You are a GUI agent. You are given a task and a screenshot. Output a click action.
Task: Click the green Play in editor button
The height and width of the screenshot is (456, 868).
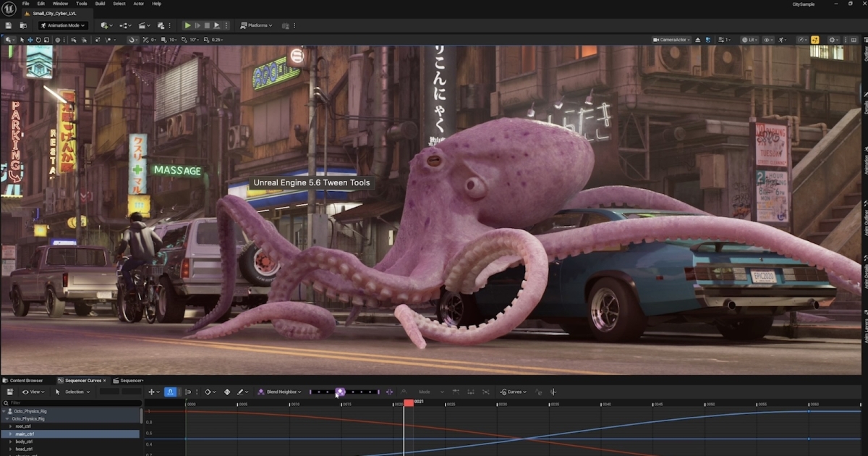pyautogui.click(x=187, y=25)
